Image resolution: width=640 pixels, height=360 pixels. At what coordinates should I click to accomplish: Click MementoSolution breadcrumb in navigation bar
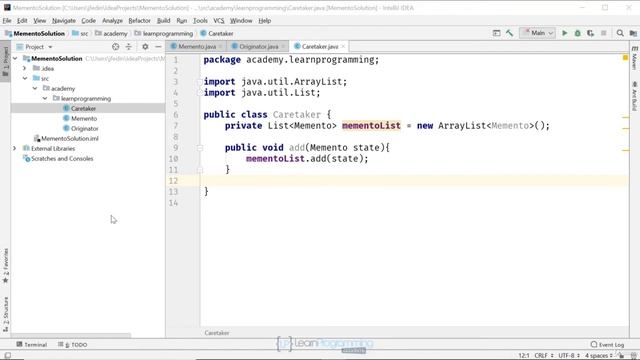(x=35, y=33)
